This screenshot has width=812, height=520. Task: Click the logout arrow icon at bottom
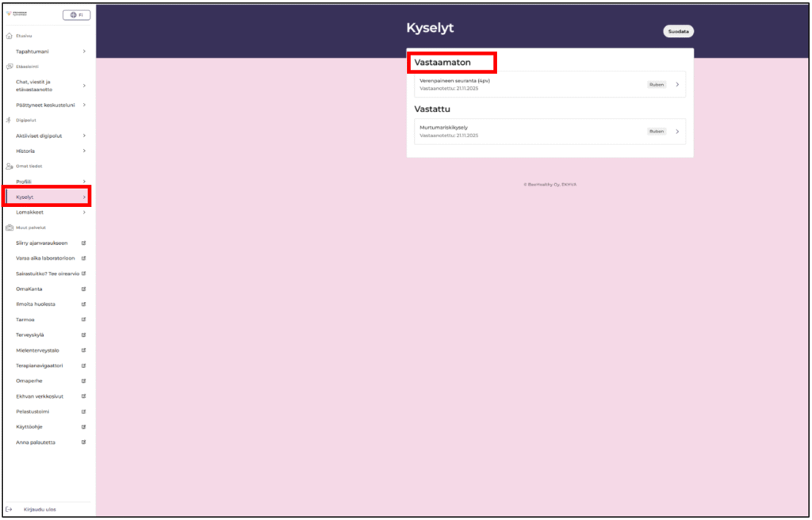[10, 509]
